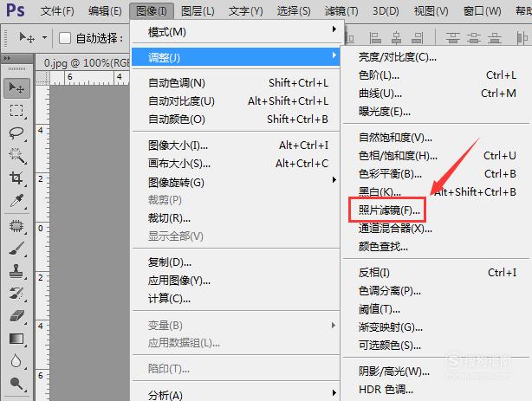Screen dimensions: 532x401
Task: Expand the 模式(M) submenu
Action: (x=236, y=32)
